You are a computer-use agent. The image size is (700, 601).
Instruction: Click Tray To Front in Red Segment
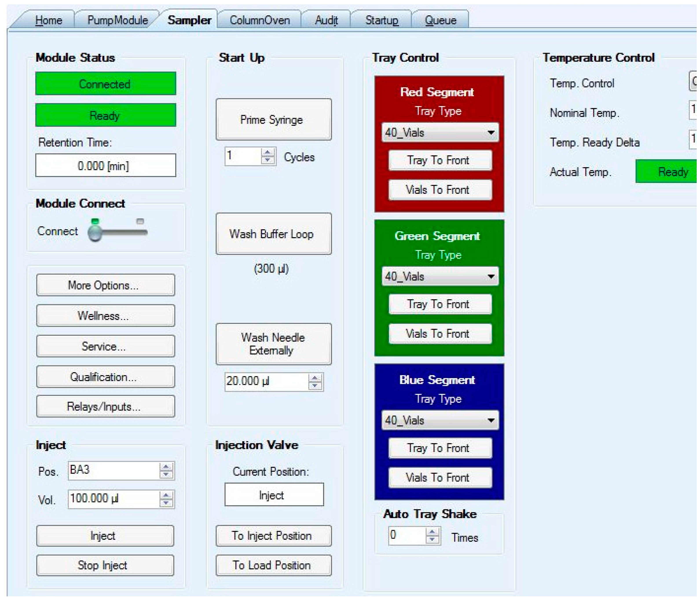click(x=440, y=160)
